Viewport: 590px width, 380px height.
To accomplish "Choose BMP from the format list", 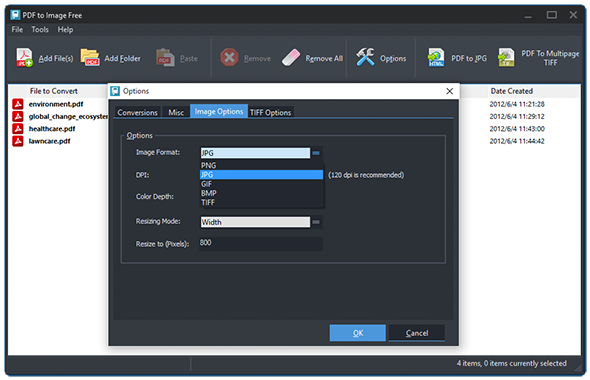I will click(262, 193).
